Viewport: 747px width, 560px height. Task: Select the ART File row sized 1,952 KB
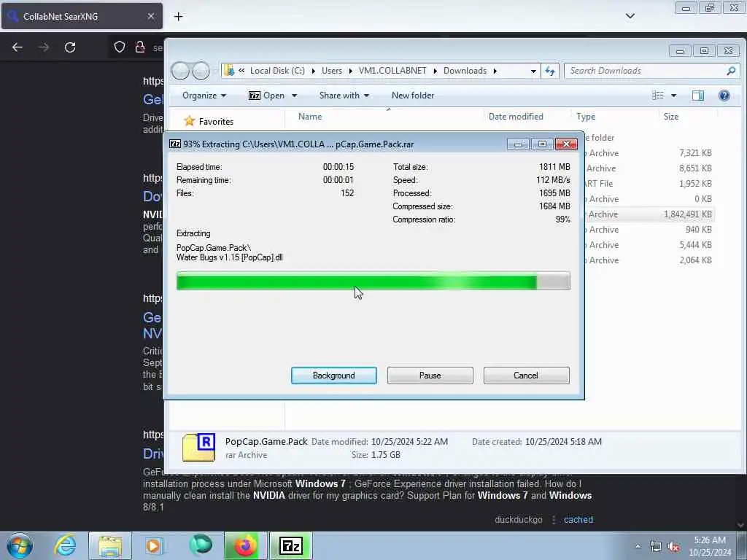click(x=649, y=183)
